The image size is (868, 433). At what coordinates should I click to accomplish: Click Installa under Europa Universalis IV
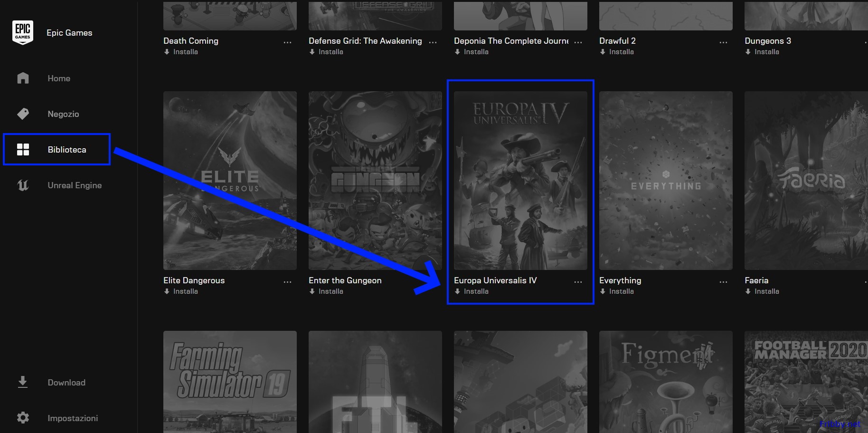coord(476,291)
